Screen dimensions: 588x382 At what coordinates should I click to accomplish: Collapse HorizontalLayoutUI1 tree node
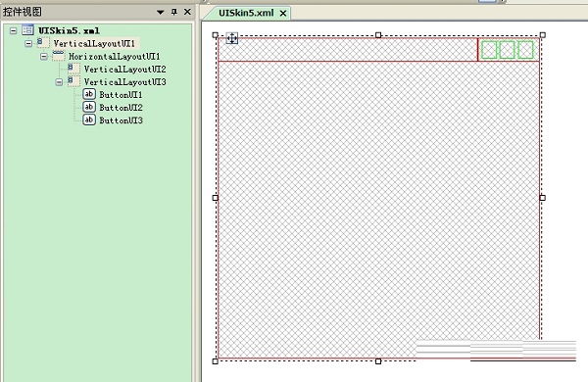(x=44, y=56)
